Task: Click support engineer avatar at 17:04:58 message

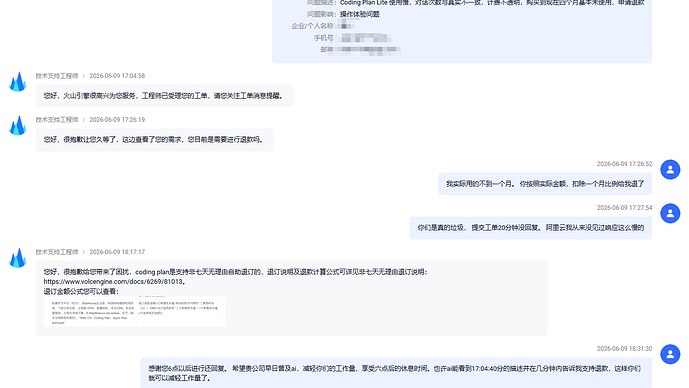Action: pos(18,82)
